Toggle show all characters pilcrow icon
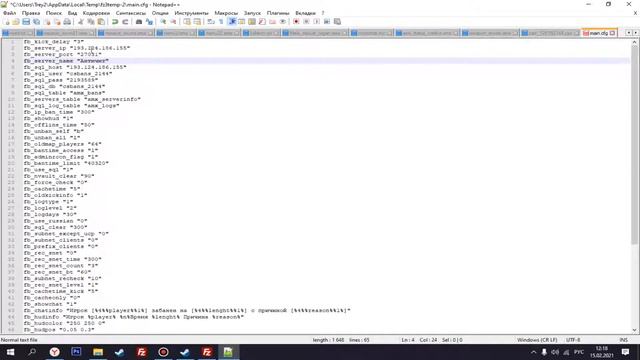Image resolution: width=640 pixels, height=360 pixels. (x=221, y=22)
